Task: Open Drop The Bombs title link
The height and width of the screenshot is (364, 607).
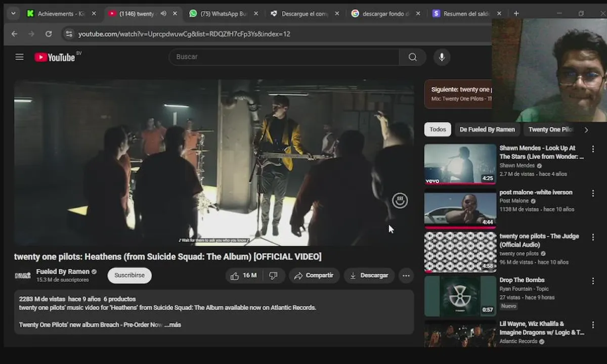Action: [522, 280]
